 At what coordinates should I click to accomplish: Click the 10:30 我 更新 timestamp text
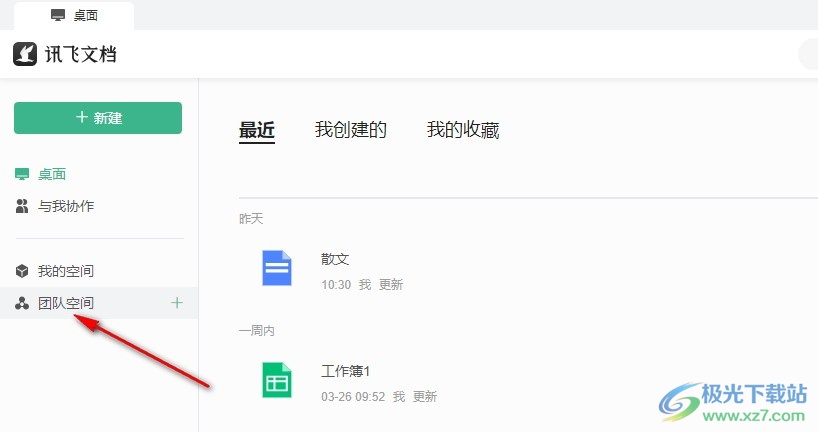[362, 285]
